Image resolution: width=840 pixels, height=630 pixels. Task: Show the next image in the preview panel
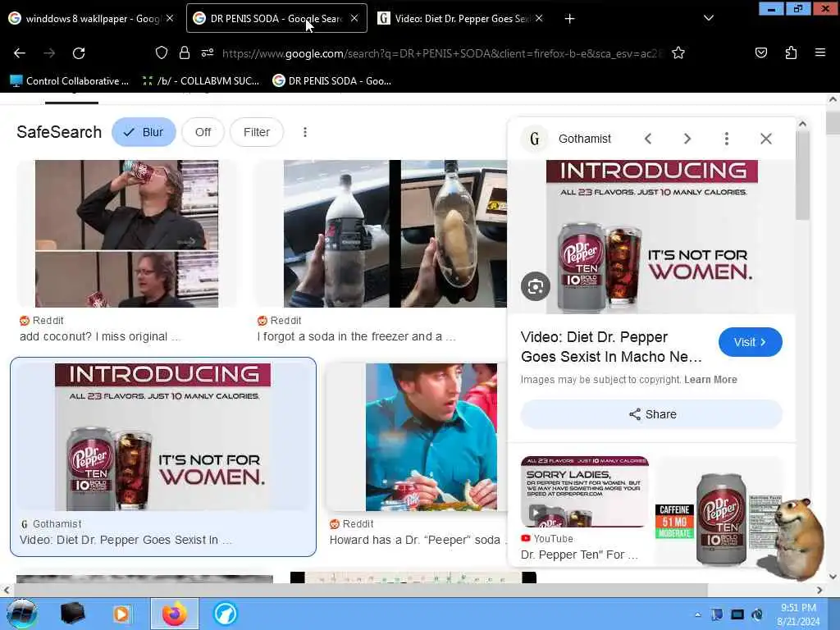687,139
